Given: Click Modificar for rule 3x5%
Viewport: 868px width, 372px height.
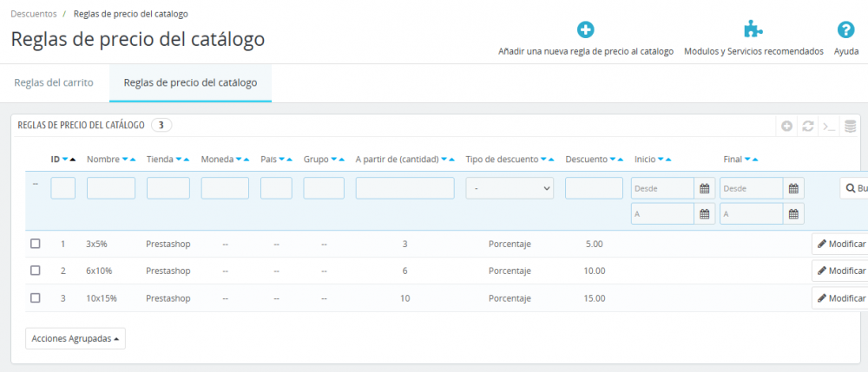Looking at the screenshot, I should (841, 244).
